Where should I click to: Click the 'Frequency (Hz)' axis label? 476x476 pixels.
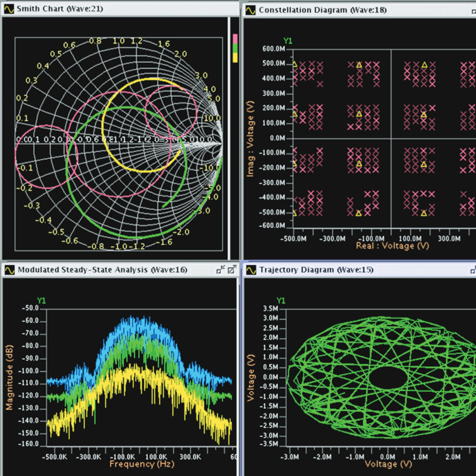click(x=142, y=464)
